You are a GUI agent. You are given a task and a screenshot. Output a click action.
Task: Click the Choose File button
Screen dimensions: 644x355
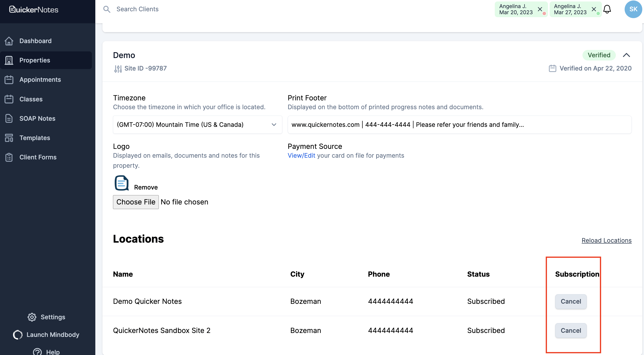coord(136,202)
